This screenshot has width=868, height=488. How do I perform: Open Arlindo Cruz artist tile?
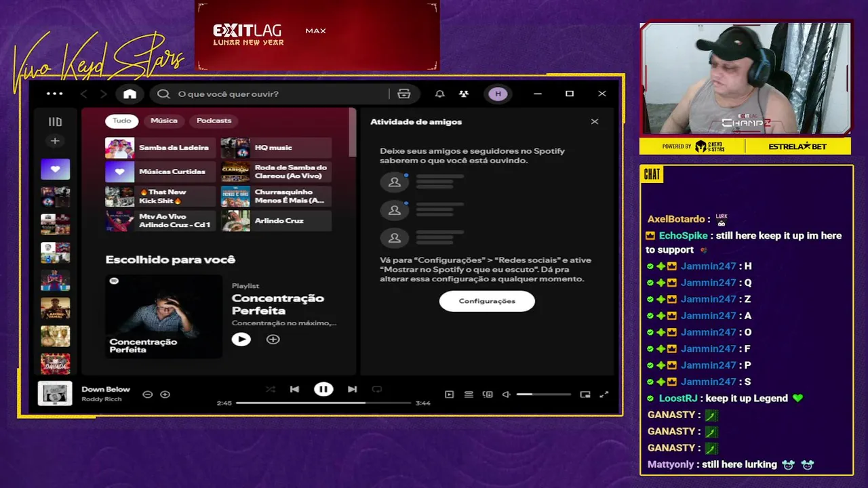tap(276, 221)
